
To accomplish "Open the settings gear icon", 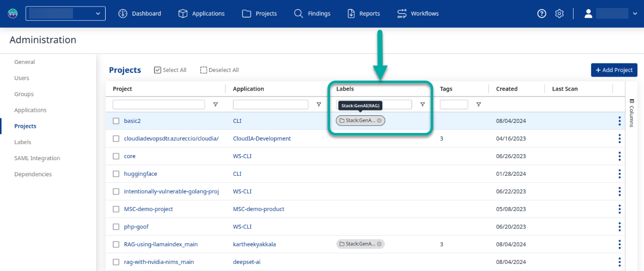I will pyautogui.click(x=559, y=14).
